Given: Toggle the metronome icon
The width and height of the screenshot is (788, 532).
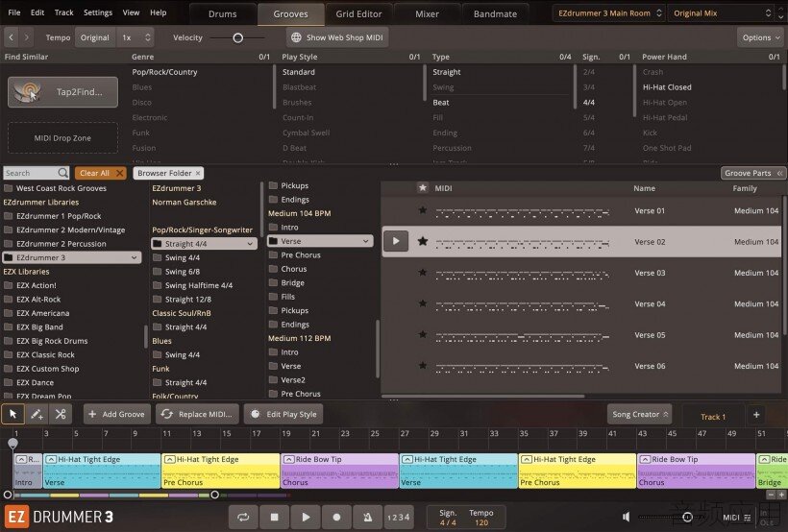Looking at the screenshot, I should tap(368, 517).
